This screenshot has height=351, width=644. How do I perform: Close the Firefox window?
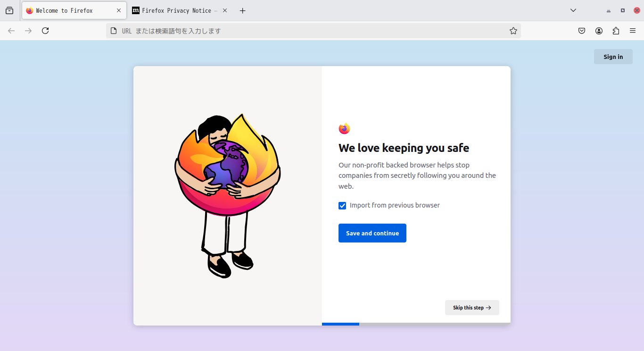click(x=637, y=10)
